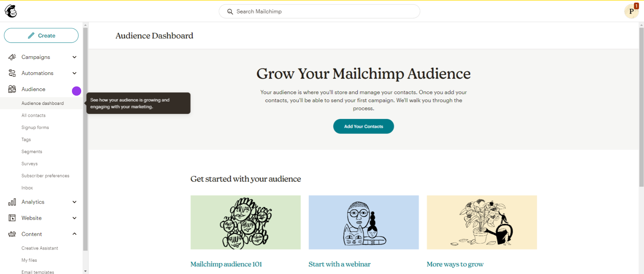Click the Audience people icon in sidebar
Viewport: 644px width, 274px height.
(12, 89)
